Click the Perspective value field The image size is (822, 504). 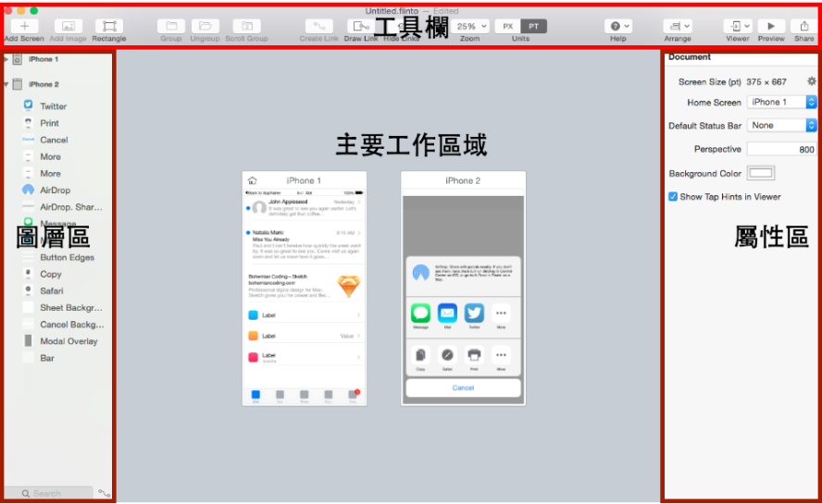[x=781, y=149]
